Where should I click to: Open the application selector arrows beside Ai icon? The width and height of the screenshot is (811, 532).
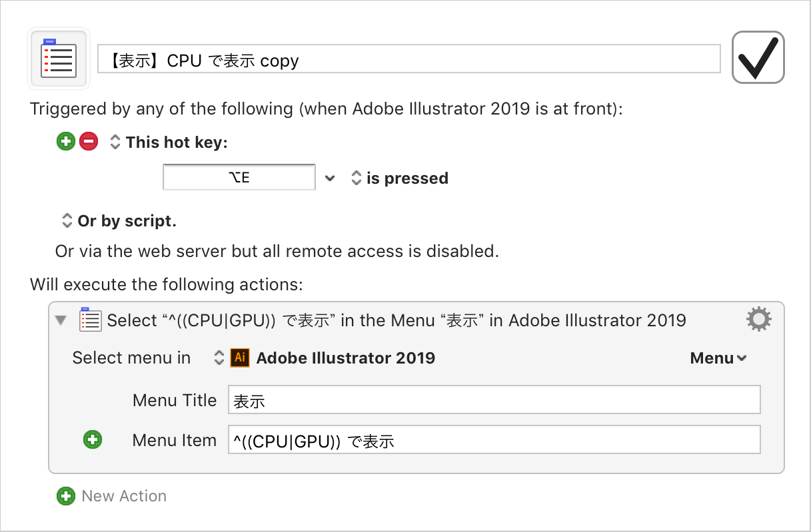pyautogui.click(x=219, y=358)
